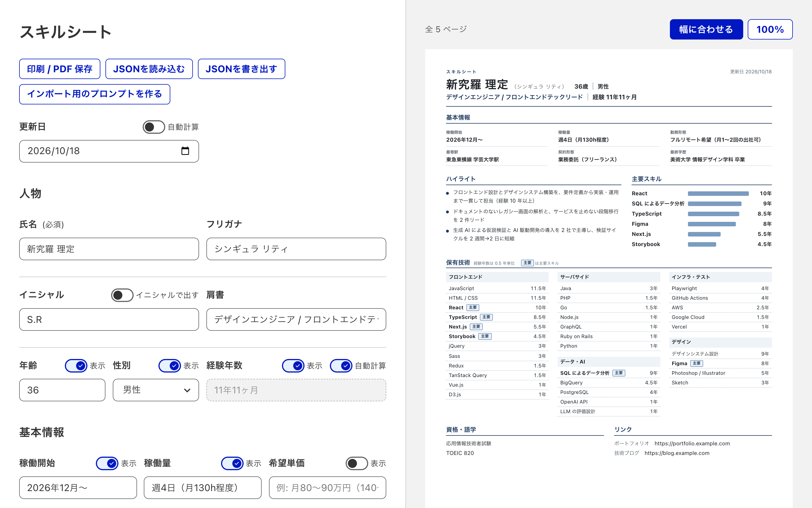Click the Playwright row in インフラ・テスト
The height and width of the screenshot is (508, 812).
point(720,288)
